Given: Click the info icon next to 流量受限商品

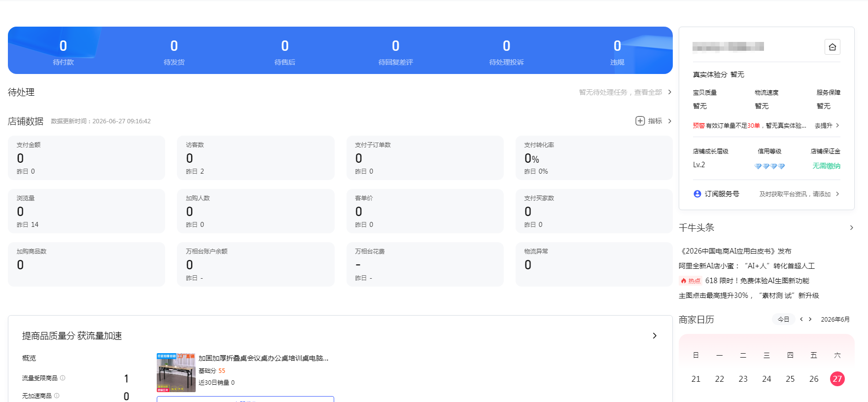Looking at the screenshot, I should pyautogui.click(x=63, y=378).
